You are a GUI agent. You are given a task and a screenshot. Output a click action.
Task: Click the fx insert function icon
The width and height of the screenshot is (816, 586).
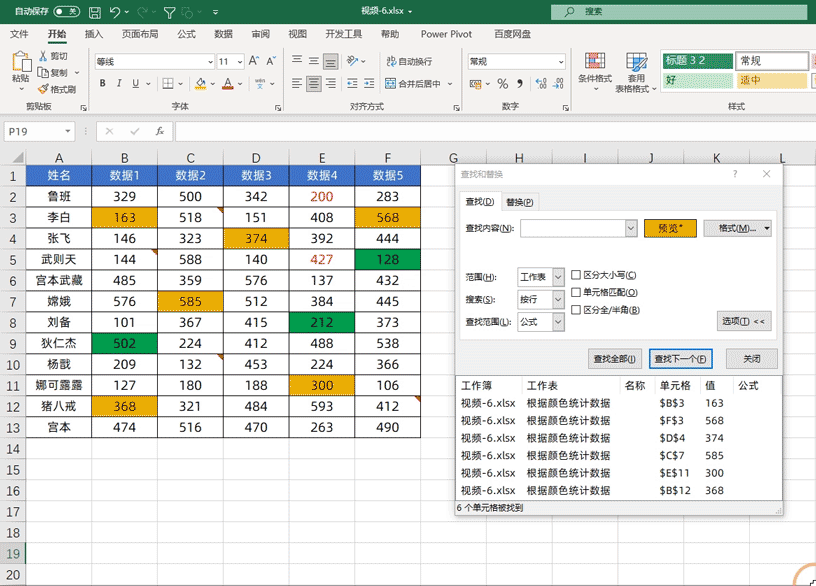pyautogui.click(x=159, y=131)
